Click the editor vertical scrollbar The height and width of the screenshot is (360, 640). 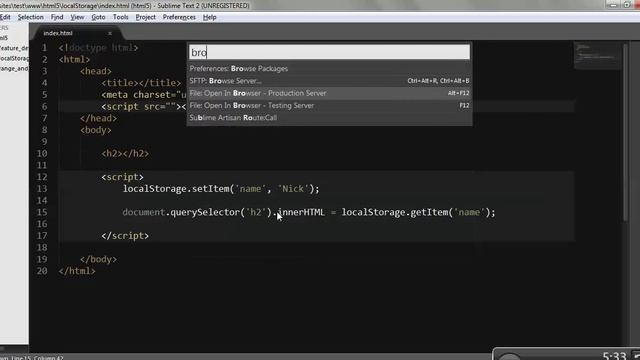pos(625,133)
